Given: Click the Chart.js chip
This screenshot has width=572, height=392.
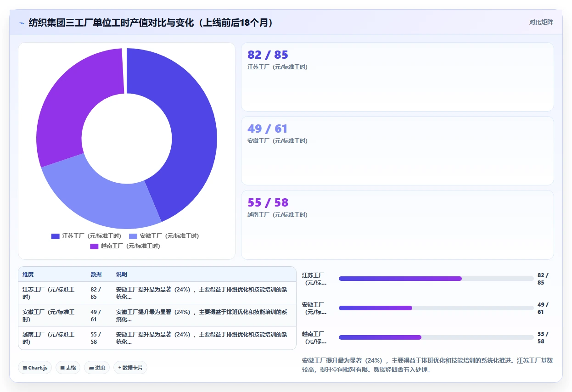Looking at the screenshot, I should 35,368.
